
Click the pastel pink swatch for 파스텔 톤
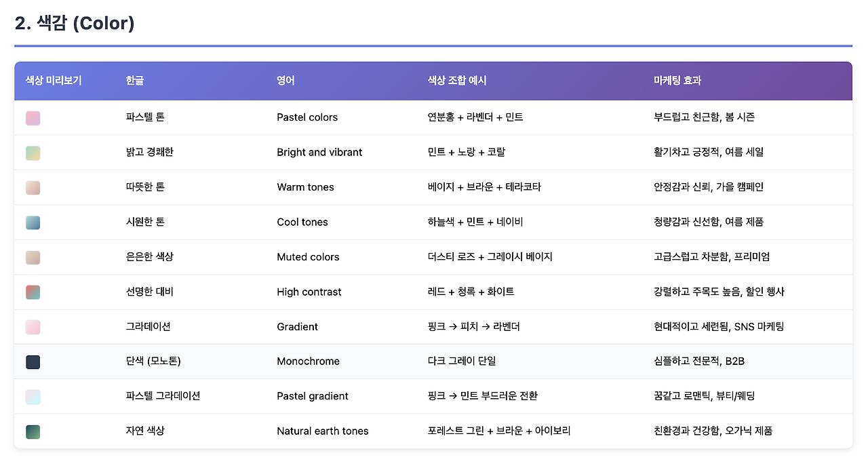33,118
